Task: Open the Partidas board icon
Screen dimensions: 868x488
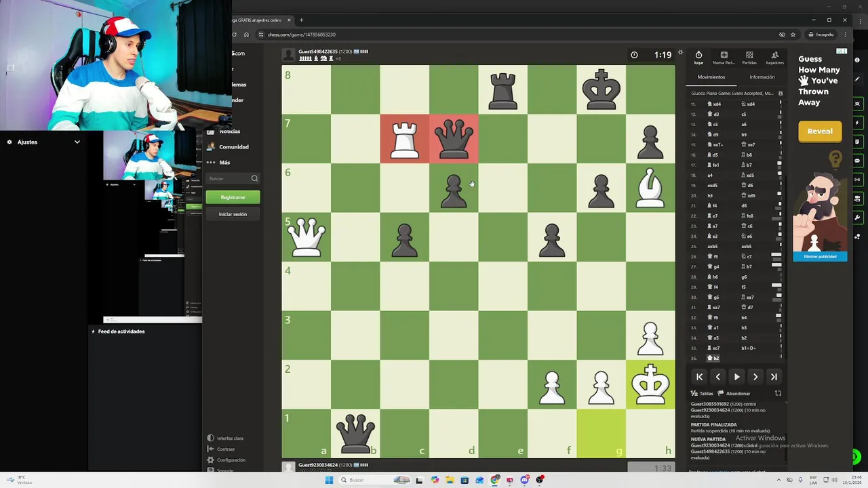Action: pyautogui.click(x=749, y=55)
